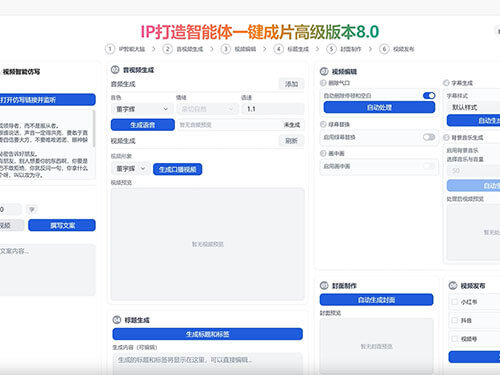Click the 字幕生成 step icon

pos(446,83)
